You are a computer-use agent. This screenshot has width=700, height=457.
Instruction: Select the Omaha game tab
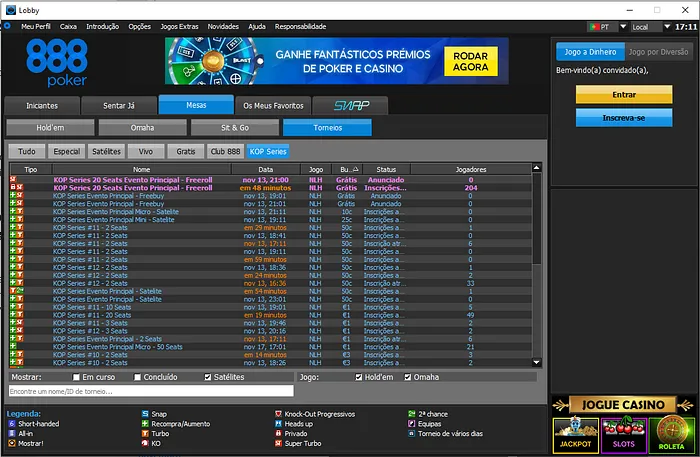coord(142,128)
